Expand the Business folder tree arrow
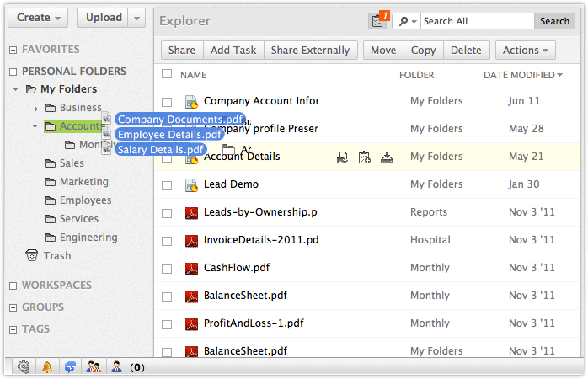The image size is (588, 379). tap(35, 109)
